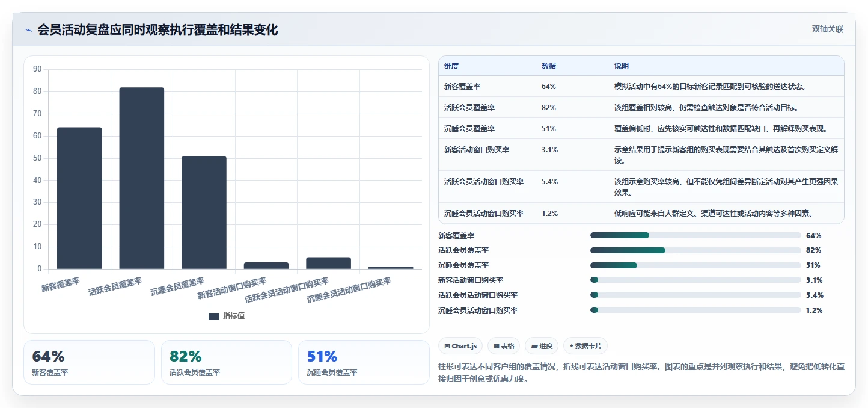Click the 活跃会员活动窗口购买率 chart bar
The width and height of the screenshot is (868, 408).
(328, 263)
